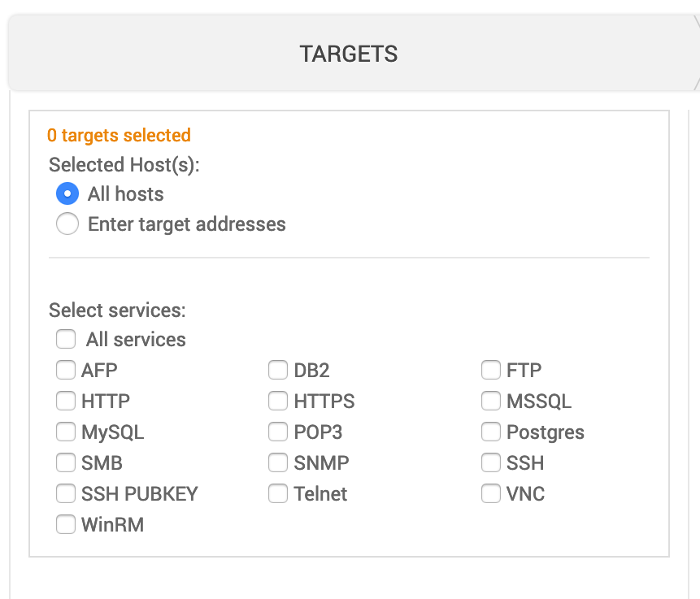The width and height of the screenshot is (700, 599).
Task: Select the All hosts radio button
Action: [67, 194]
